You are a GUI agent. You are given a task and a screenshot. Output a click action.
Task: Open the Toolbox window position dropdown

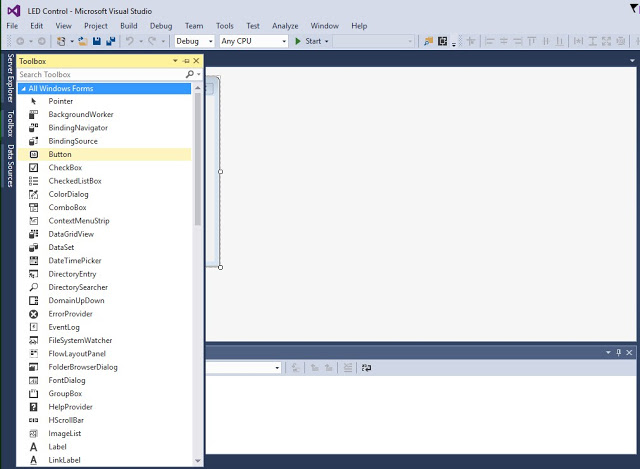[176, 61]
